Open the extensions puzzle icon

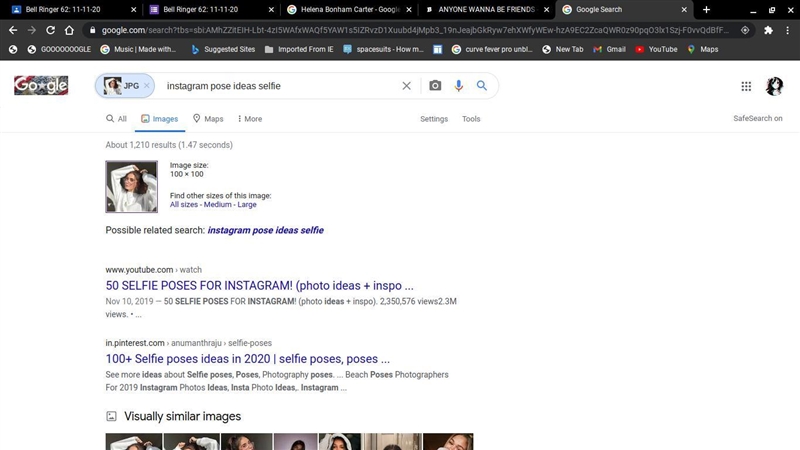pyautogui.click(x=768, y=30)
